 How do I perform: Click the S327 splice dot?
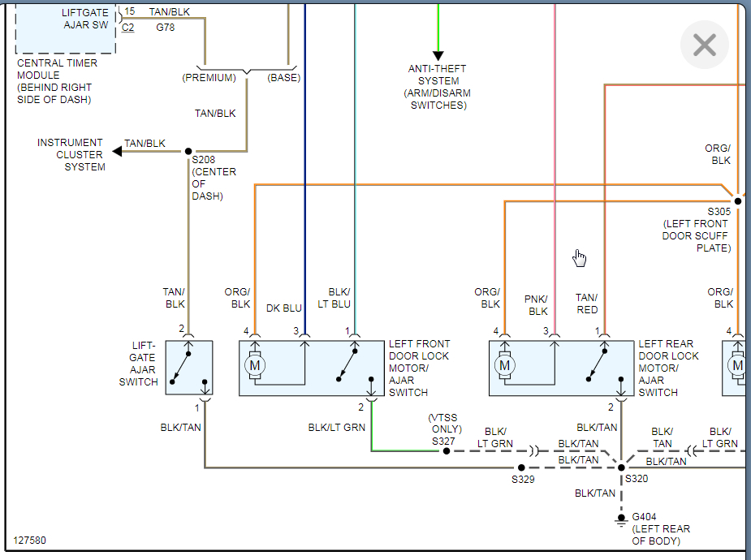446,451
